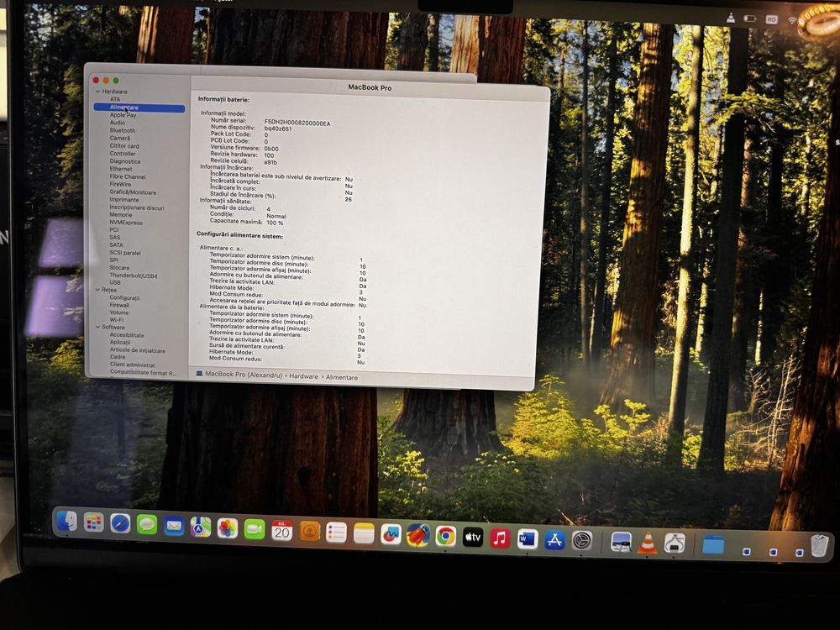The width and height of the screenshot is (840, 630).
Task: Open Contacts from the Dock
Action: pos(309,532)
